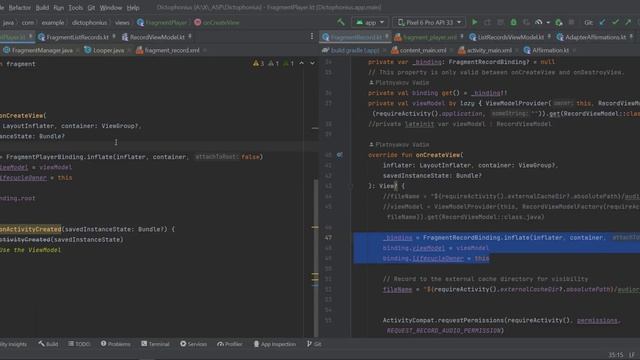Run the app with the green play icon
Viewport: 640px width, 360px height.
(x=474, y=22)
